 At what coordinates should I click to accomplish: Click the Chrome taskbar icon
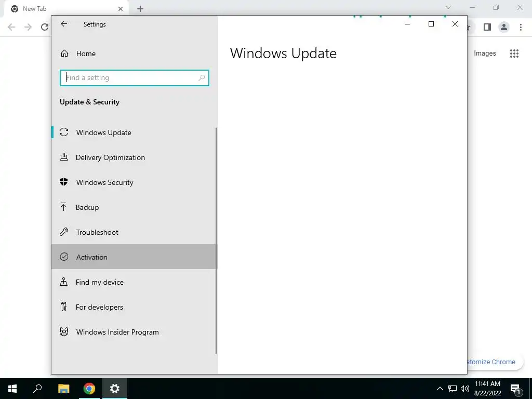click(x=89, y=389)
